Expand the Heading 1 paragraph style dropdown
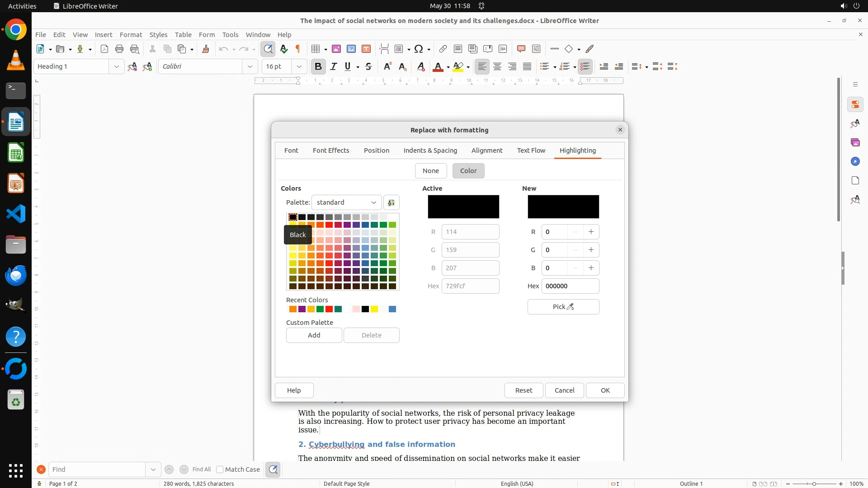This screenshot has width=868, height=488. pyautogui.click(x=116, y=66)
